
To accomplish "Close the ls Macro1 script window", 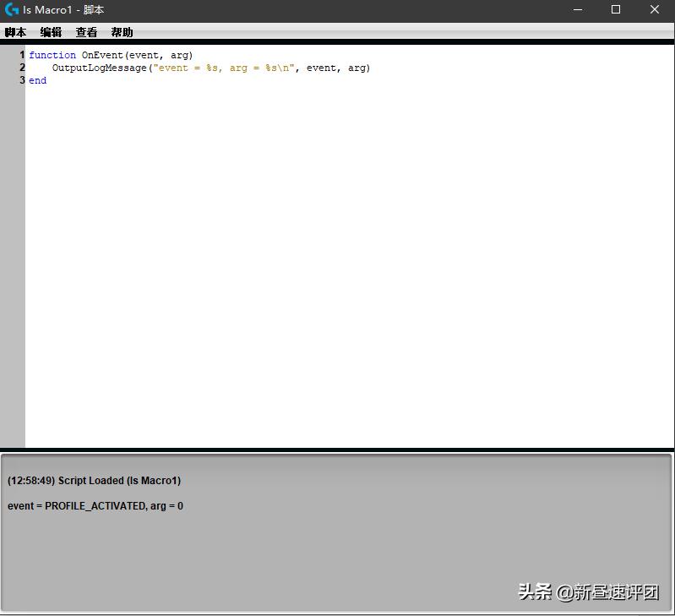I will point(656,10).
